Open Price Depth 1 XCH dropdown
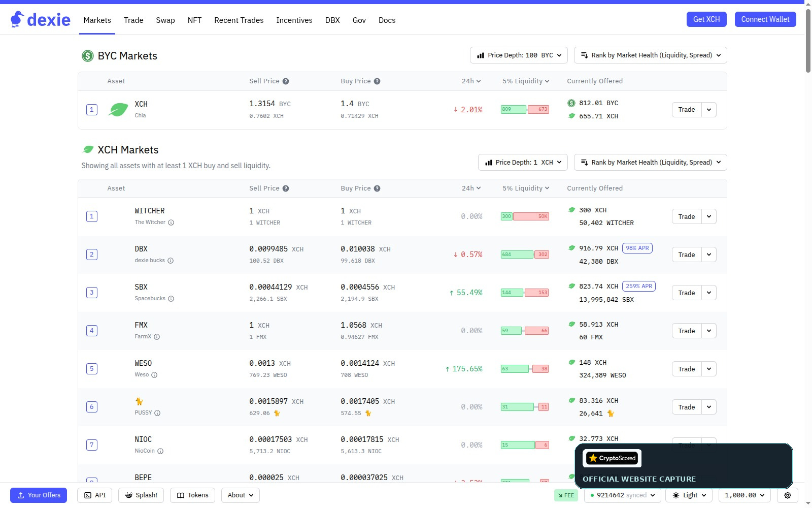Screen dimensions: 812x508 pyautogui.click(x=523, y=163)
